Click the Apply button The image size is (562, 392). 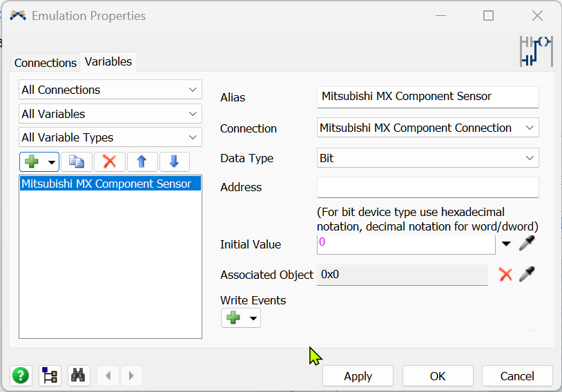(x=358, y=376)
